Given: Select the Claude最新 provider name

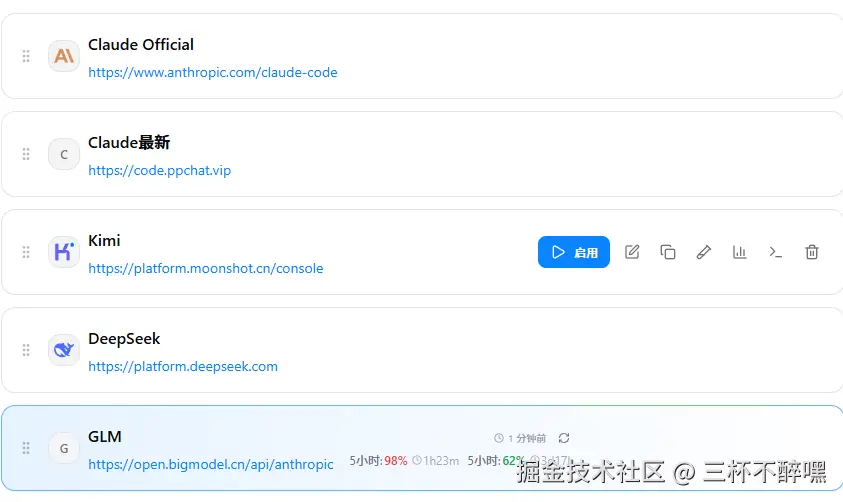Looking at the screenshot, I should click(129, 142).
